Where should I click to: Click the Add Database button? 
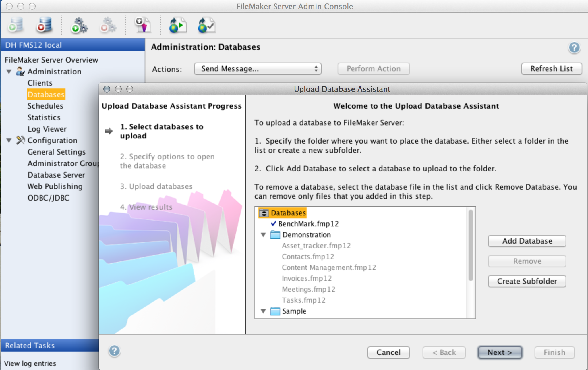527,241
